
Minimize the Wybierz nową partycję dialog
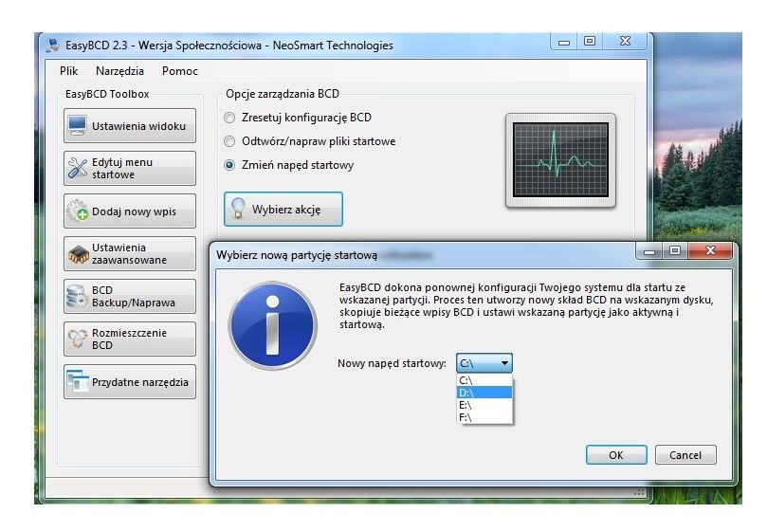click(649, 251)
